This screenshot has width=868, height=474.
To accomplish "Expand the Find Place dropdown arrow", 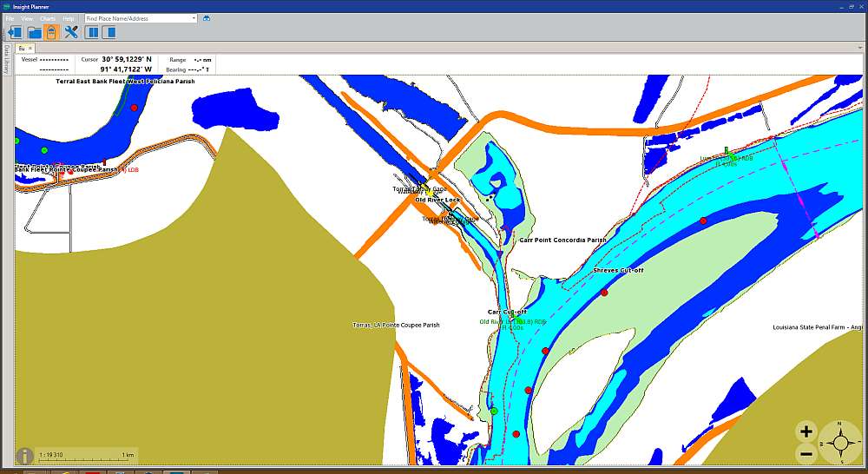I will point(194,18).
